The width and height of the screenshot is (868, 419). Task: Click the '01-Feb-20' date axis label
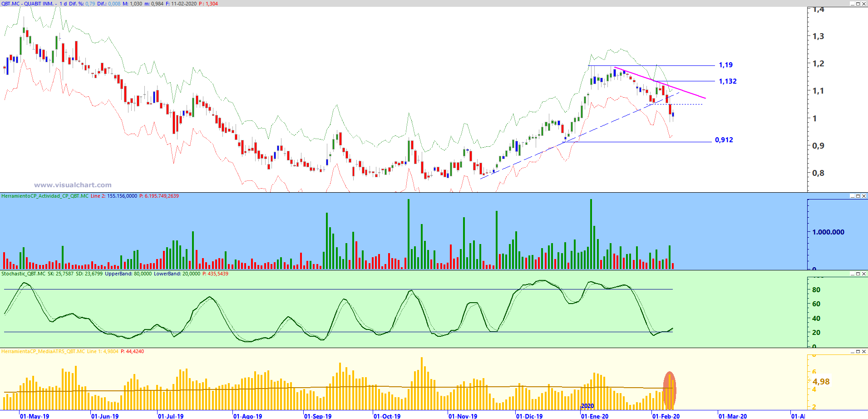click(666, 416)
